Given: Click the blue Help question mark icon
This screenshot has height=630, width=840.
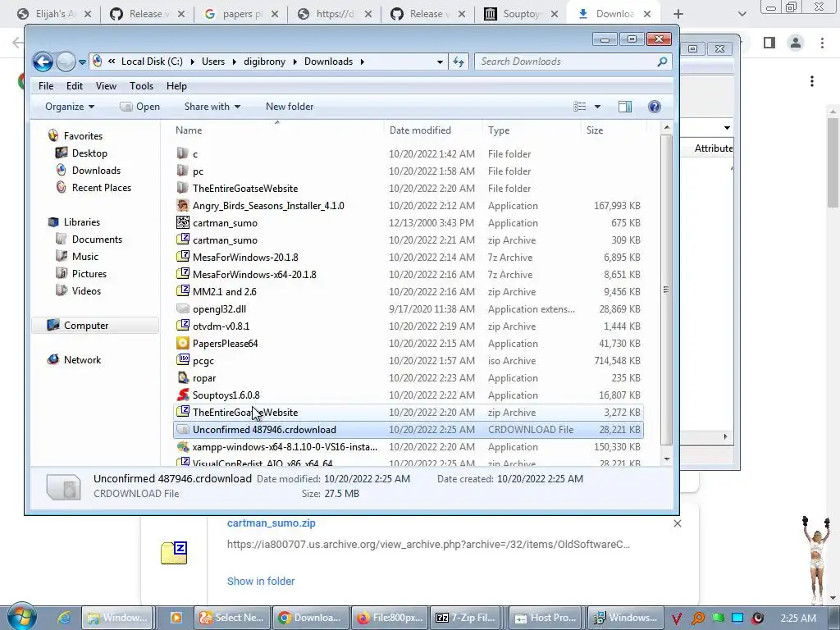Looking at the screenshot, I should coord(654,107).
